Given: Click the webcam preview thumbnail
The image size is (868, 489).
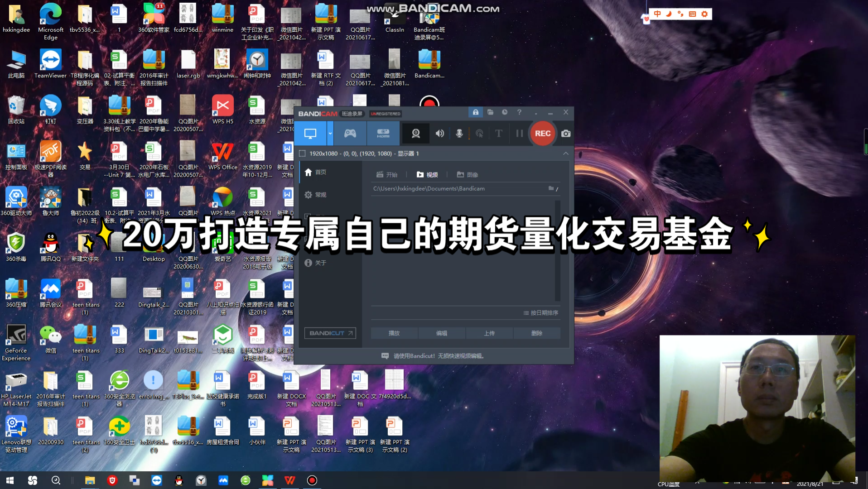Looking at the screenshot, I should [757, 408].
